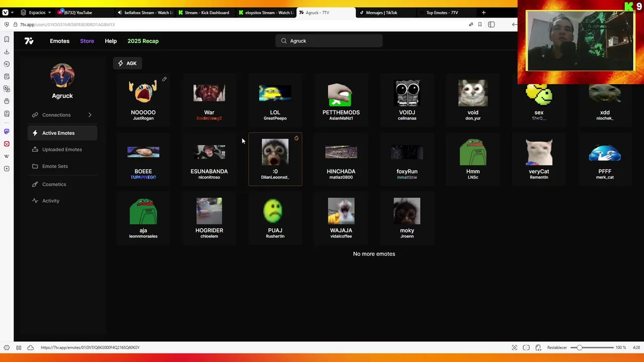Click the search magnifier icon
This screenshot has height=362, width=644.
click(x=284, y=41)
